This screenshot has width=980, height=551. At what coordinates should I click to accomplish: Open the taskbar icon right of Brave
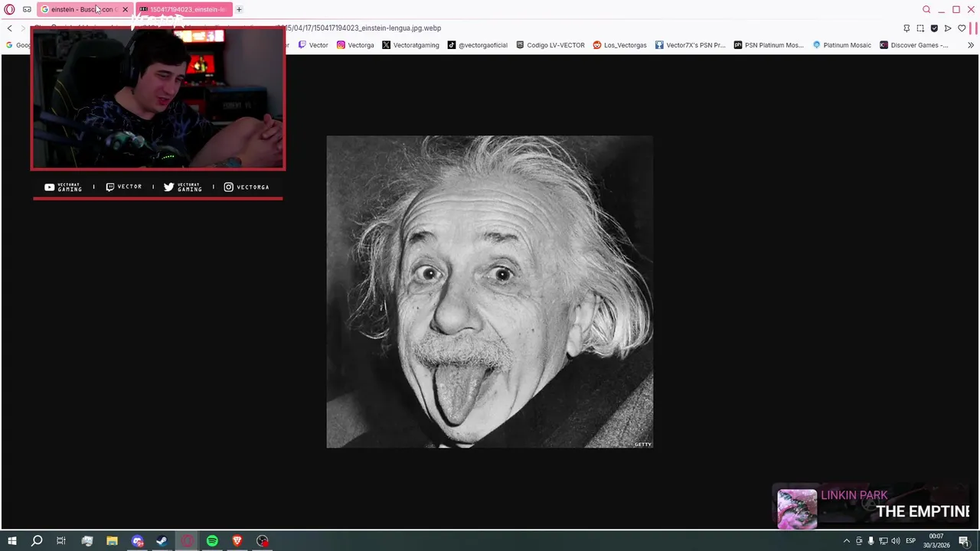(263, 541)
